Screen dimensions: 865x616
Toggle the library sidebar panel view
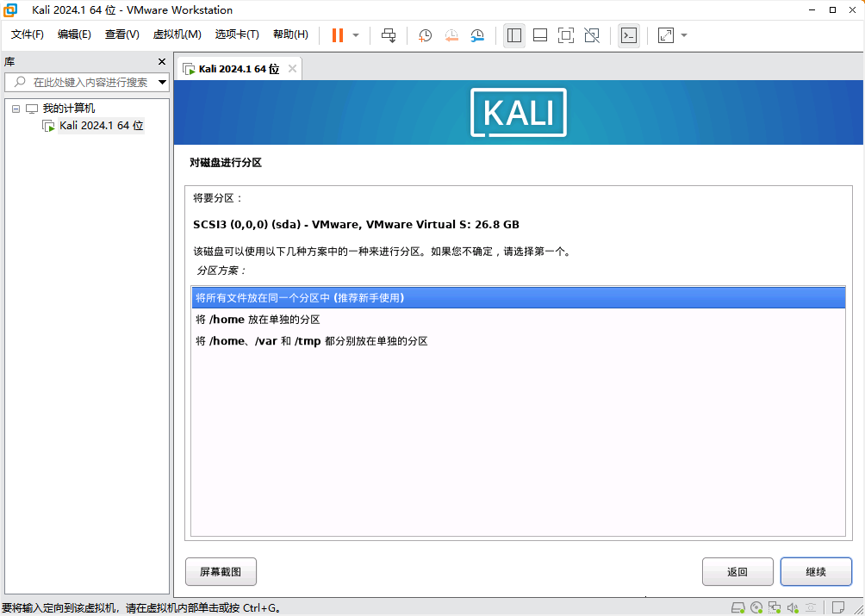tap(514, 35)
